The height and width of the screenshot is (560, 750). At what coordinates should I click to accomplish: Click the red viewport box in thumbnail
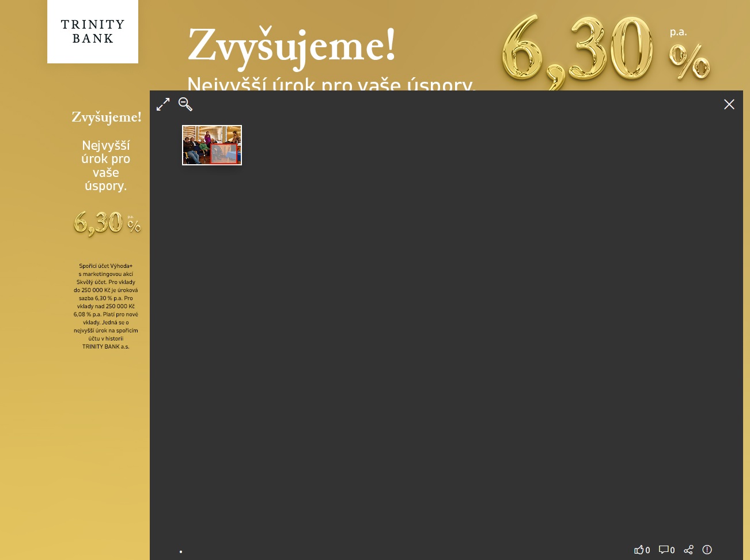(224, 154)
